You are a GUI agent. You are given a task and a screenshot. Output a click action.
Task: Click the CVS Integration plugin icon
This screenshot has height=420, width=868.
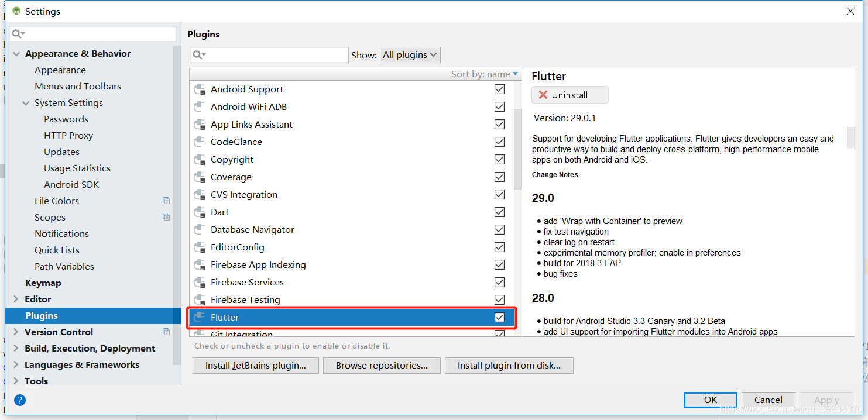coord(200,195)
